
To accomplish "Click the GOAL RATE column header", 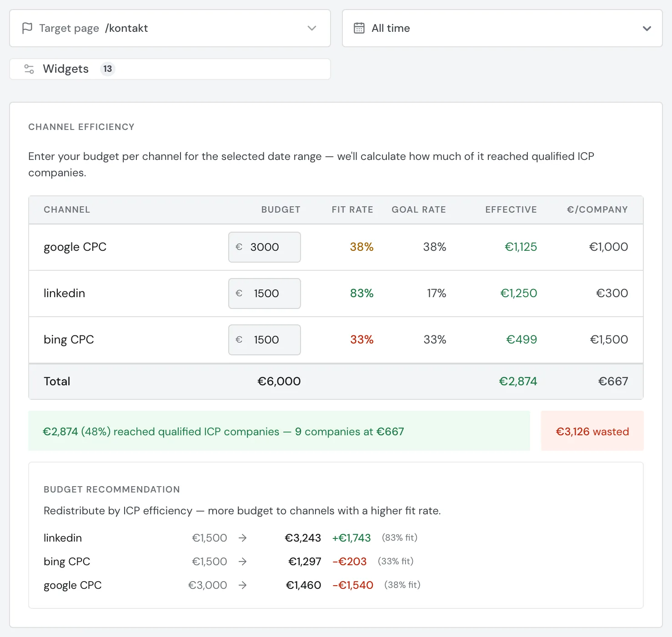I will [x=419, y=210].
